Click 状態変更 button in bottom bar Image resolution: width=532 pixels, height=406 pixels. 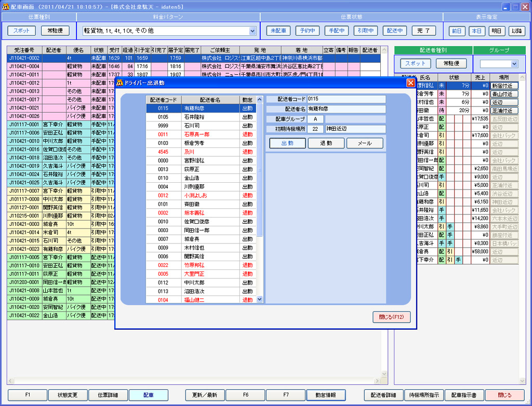click(x=68, y=395)
